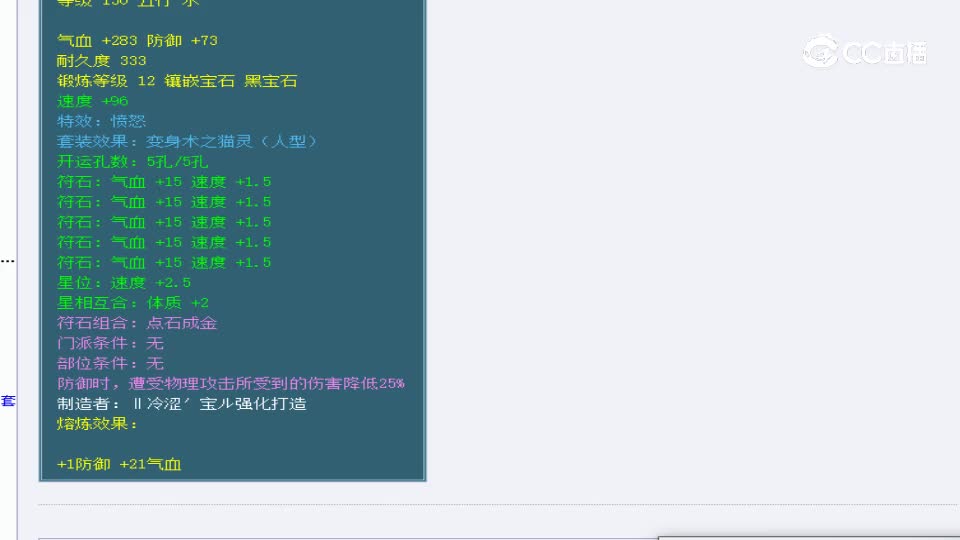This screenshot has height=540, width=960.
Task: Click the 星相互合：体质 +2 line
Action: 132,303
